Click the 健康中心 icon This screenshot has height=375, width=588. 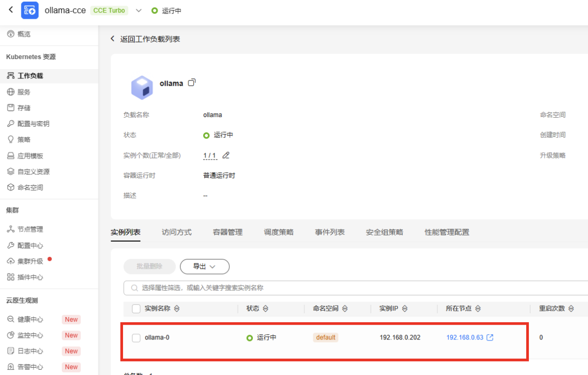(x=10, y=319)
